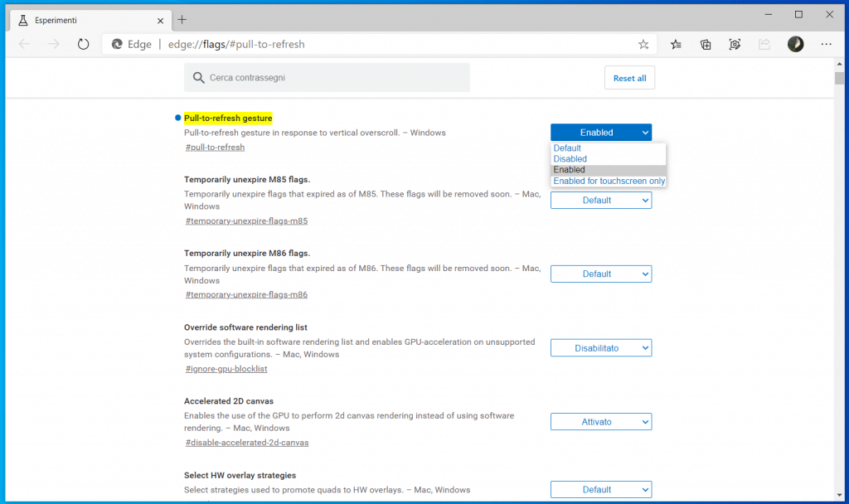Screen dimensions: 849x504
Task: Open a new tab with the plus button
Action: 182,19
